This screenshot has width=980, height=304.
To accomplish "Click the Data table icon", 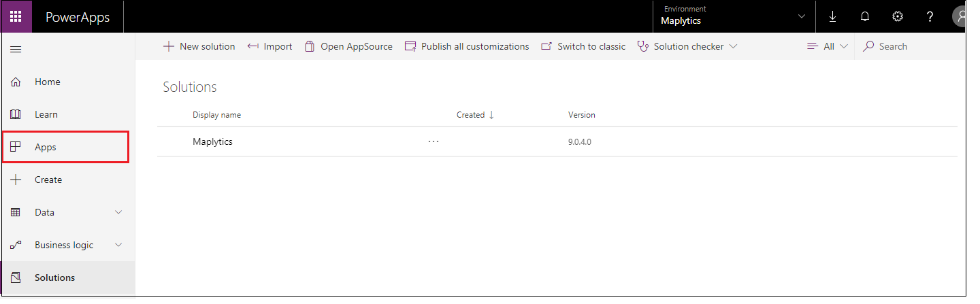I will tap(16, 212).
